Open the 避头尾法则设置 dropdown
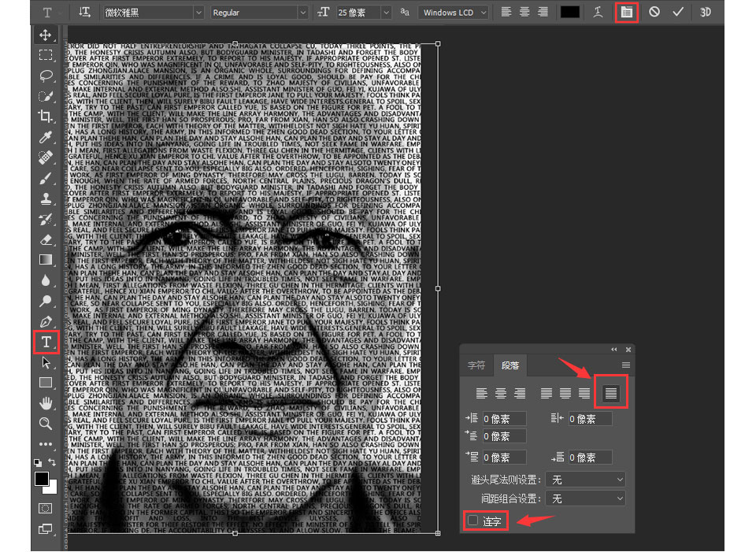The image size is (756, 552). 585,480
